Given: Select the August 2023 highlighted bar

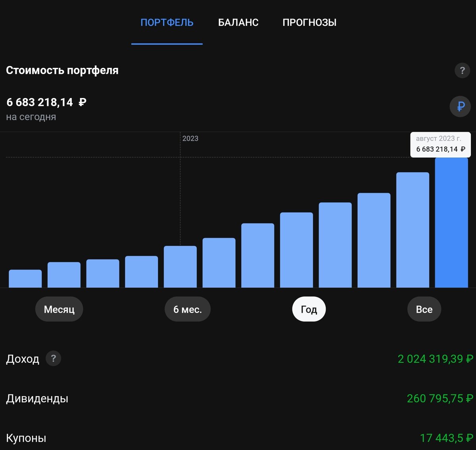Looking at the screenshot, I should [451, 222].
